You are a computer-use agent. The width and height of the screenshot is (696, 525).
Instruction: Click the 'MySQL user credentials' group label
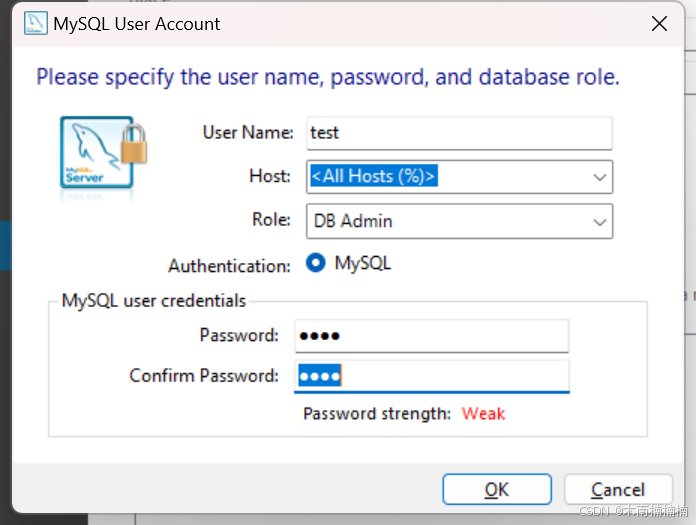pos(154,301)
